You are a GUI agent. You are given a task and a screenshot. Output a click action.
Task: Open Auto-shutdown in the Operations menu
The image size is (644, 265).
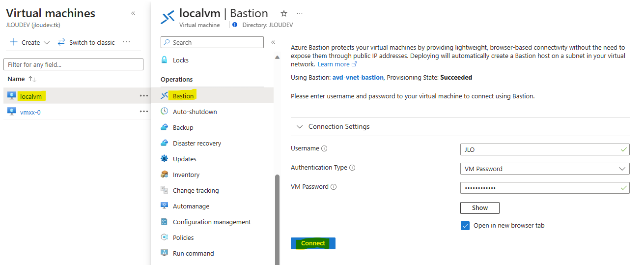195,112
